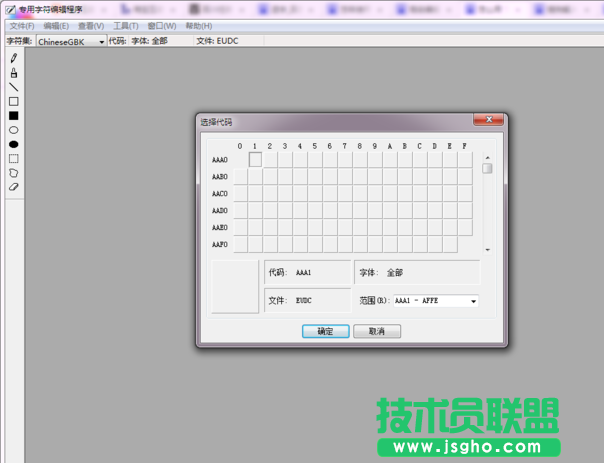
Task: Select the Freeform Selection tool
Action: click(x=14, y=173)
